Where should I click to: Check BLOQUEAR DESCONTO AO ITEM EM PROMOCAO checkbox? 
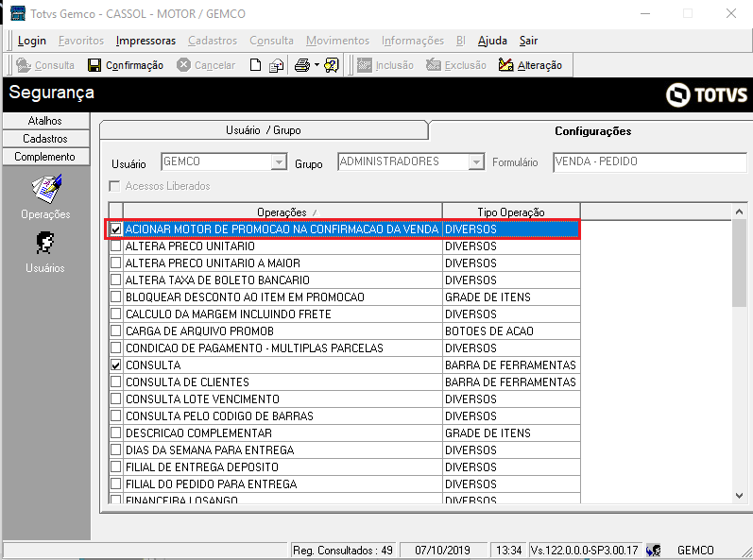click(115, 297)
